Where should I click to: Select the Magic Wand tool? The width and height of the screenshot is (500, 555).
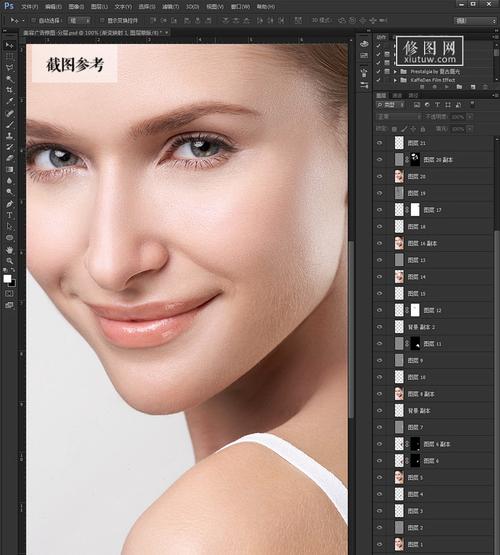(10, 79)
